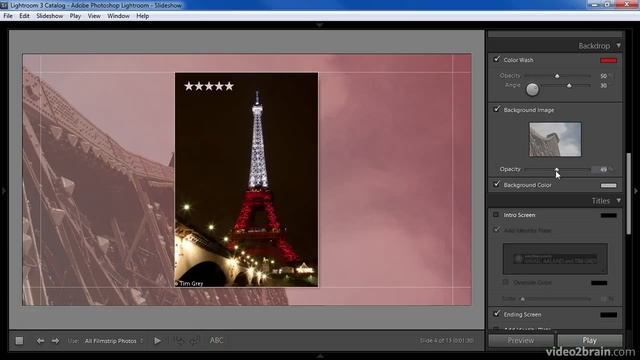Open File menu

coord(8,16)
